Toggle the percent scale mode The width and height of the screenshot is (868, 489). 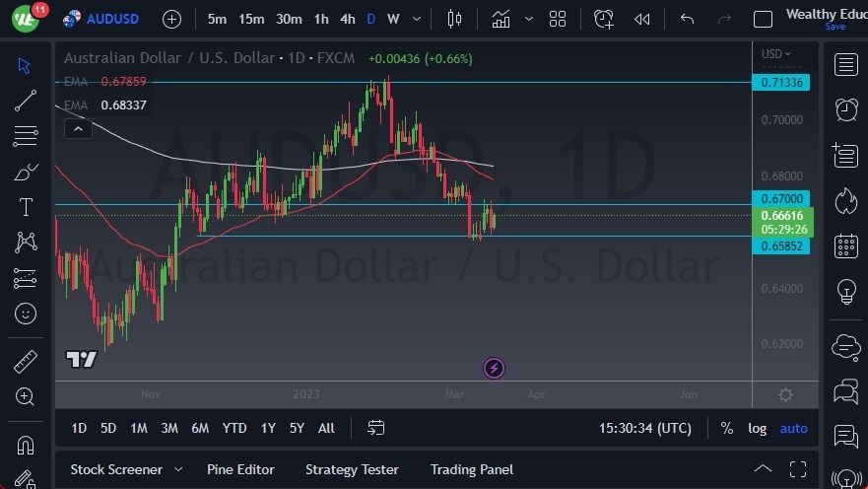click(x=727, y=428)
